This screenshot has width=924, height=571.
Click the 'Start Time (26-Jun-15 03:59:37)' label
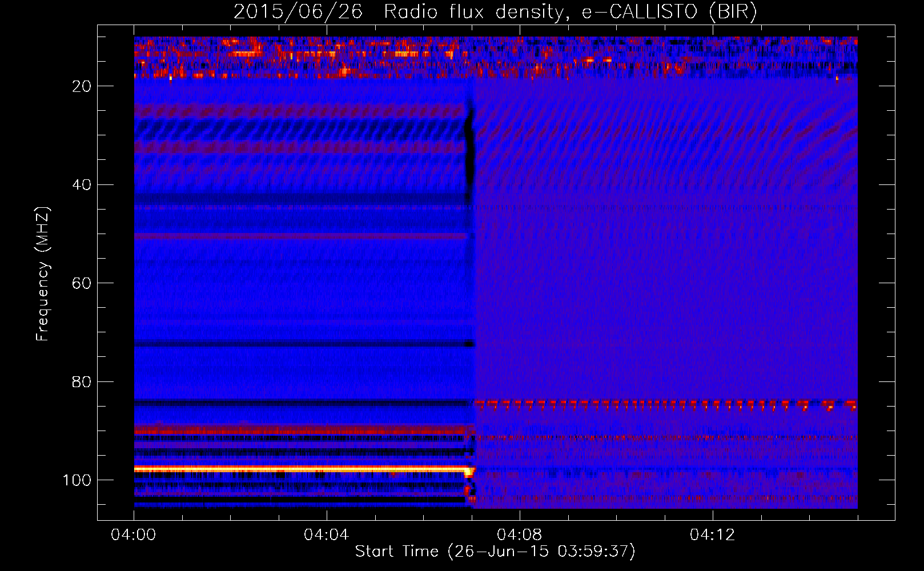(x=495, y=552)
